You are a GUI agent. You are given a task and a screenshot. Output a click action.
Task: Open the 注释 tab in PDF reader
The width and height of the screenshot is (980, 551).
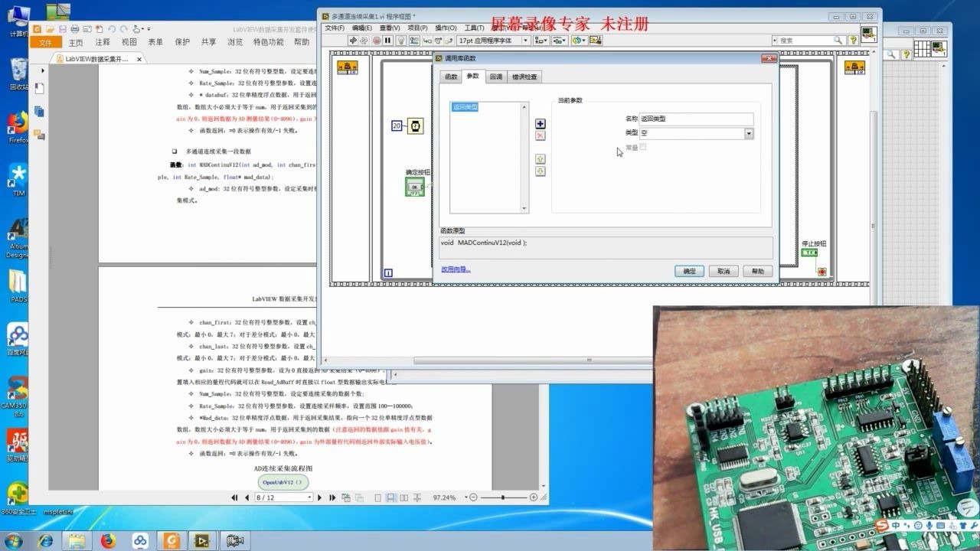(x=103, y=42)
